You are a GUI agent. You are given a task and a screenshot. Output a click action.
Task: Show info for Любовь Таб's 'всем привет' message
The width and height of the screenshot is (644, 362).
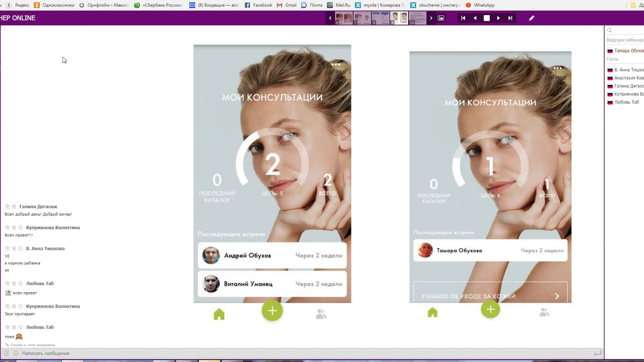21,284
